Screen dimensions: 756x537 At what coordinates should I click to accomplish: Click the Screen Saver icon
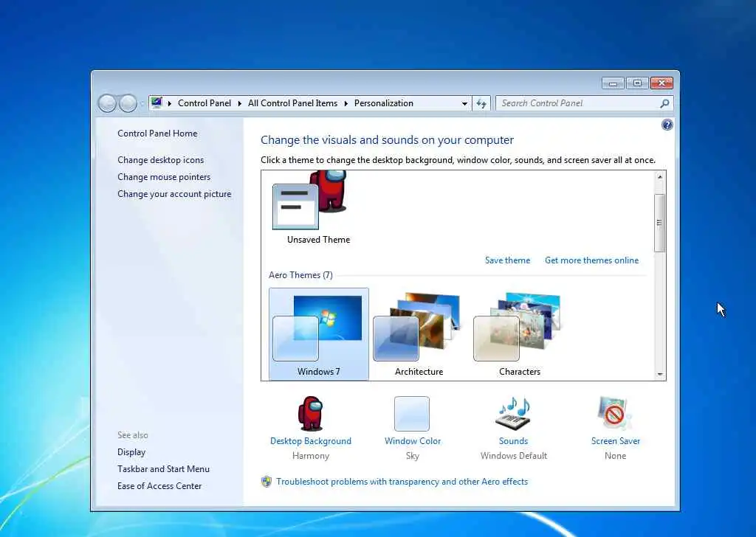click(614, 413)
